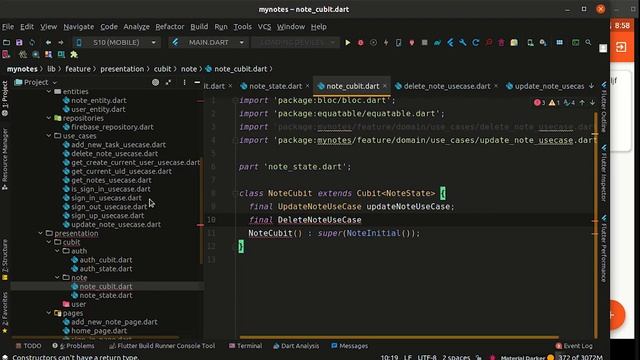Open the Project view selector dropdown
This screenshot has height=360, width=640.
point(36,82)
